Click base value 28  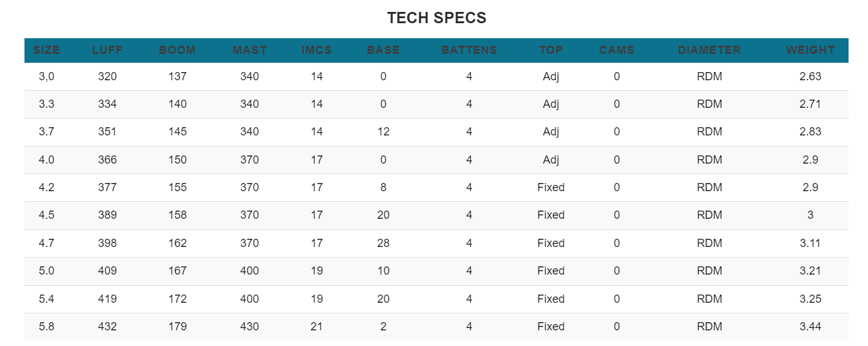tap(383, 243)
